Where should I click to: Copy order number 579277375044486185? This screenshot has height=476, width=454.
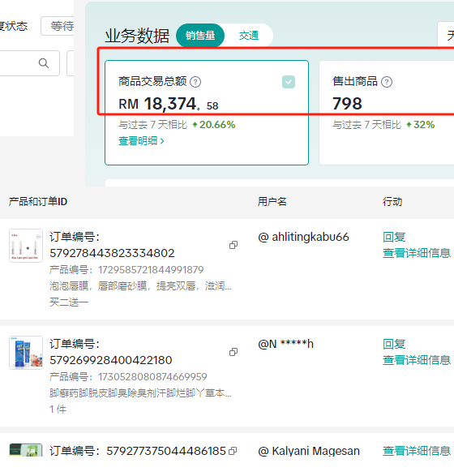point(233,451)
